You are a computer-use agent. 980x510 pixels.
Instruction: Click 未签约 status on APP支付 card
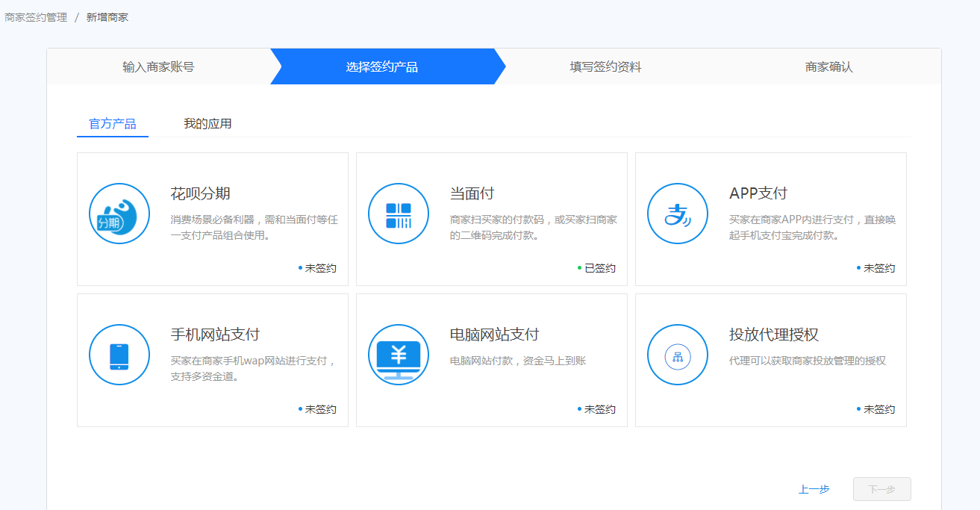click(876, 268)
